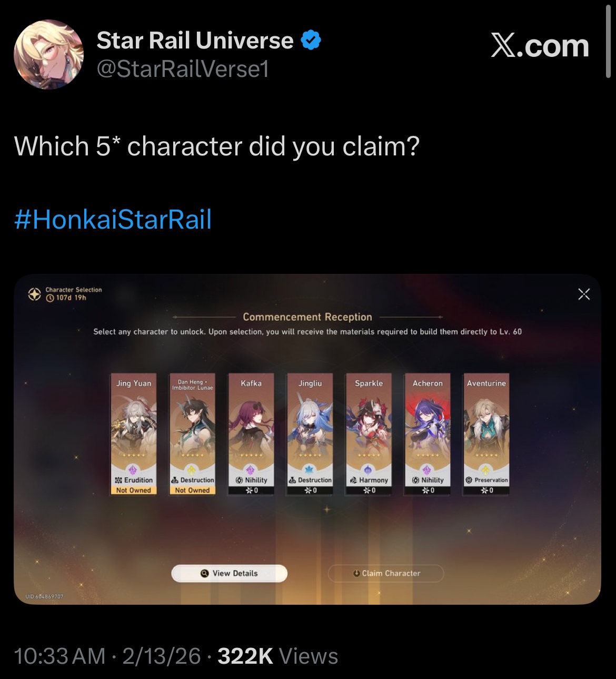
Task: Click the blue verified badge icon
Action: [x=311, y=41]
